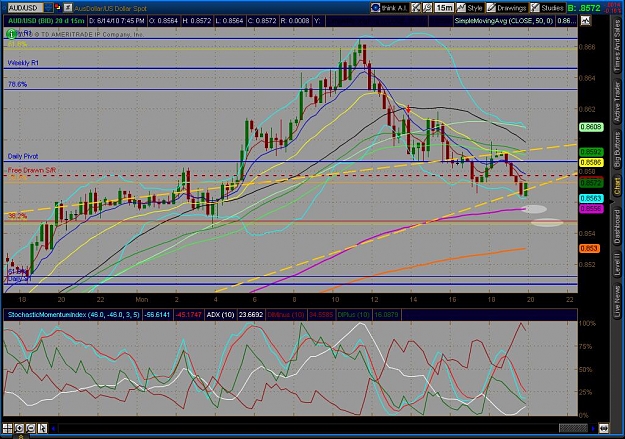This screenshot has height=439, width=625.
Task: Open the Style menu
Action: pyautogui.click(x=470, y=8)
